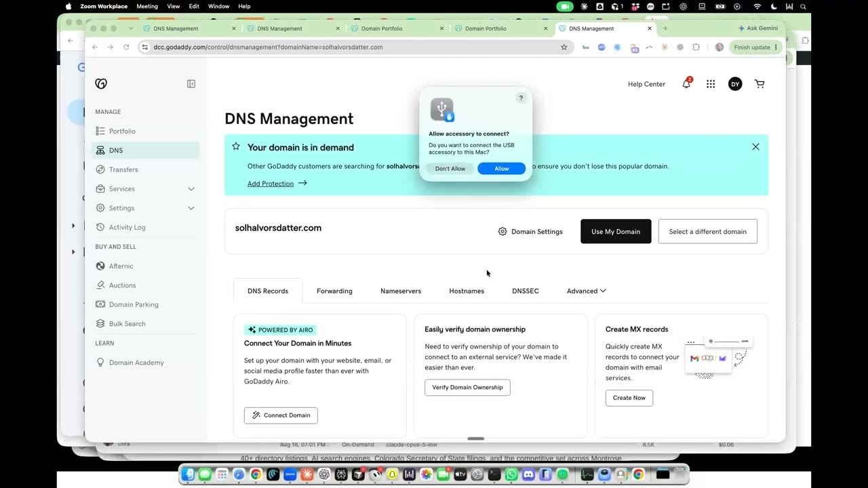Switch to the Forwarding tab
Viewport: 868px width, 488px height.
[334, 291]
